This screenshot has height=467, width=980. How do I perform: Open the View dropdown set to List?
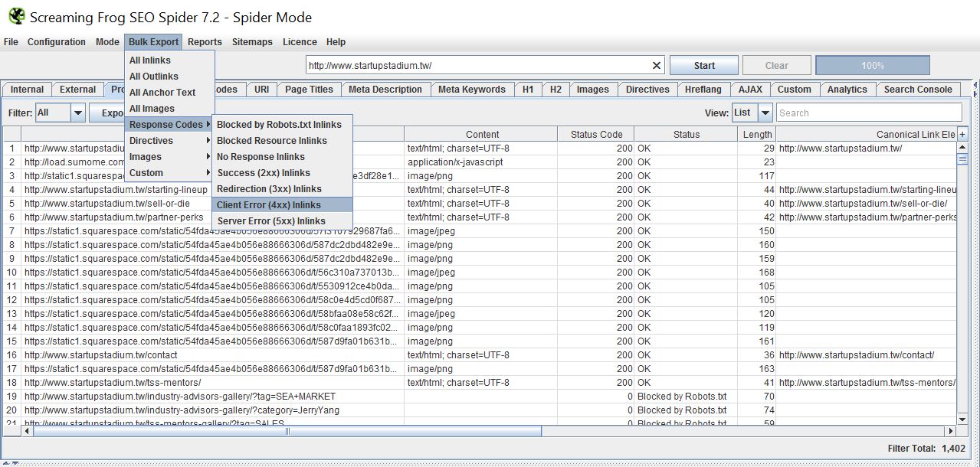coord(752,113)
